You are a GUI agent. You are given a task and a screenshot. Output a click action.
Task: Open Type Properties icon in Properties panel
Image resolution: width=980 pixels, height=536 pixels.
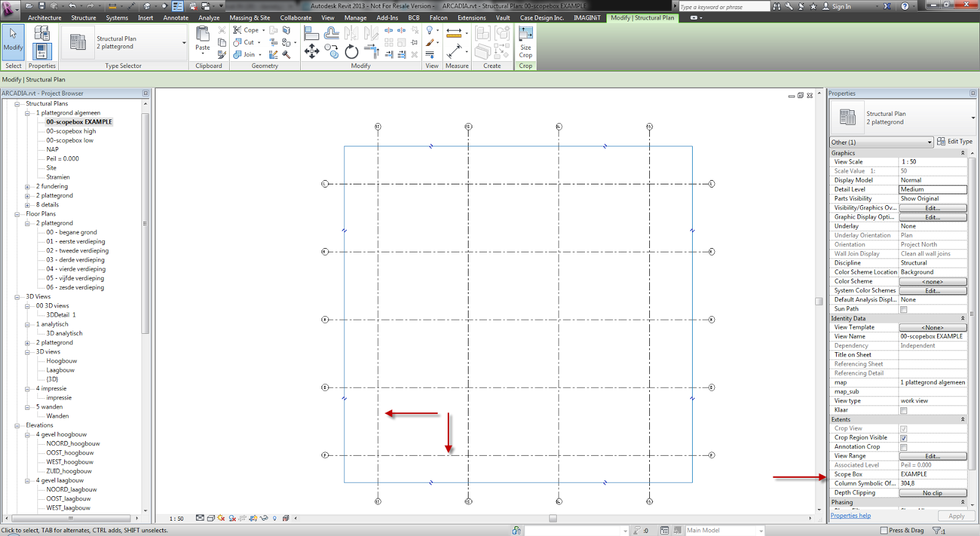tap(42, 32)
